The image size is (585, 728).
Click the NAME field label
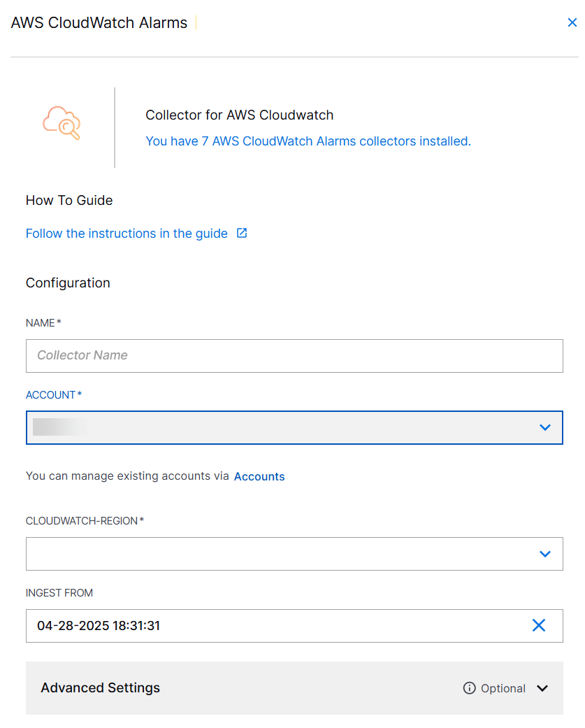tap(43, 323)
